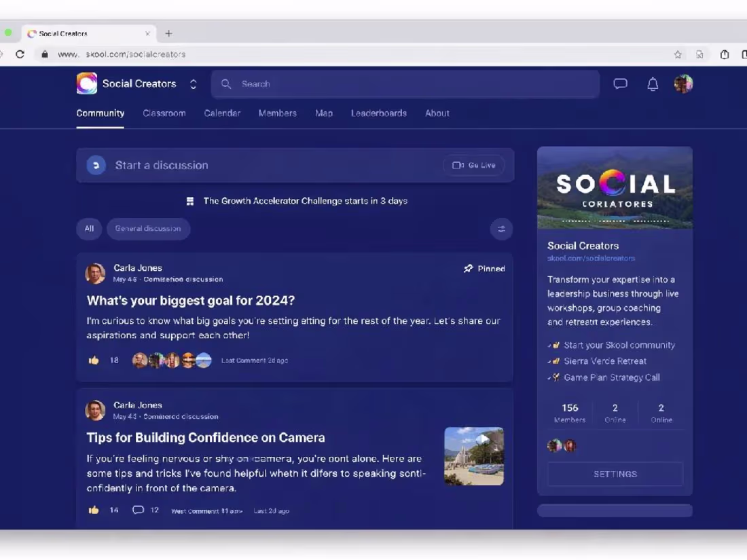Click the browser address bar URL
747x560 pixels.
tap(122, 54)
